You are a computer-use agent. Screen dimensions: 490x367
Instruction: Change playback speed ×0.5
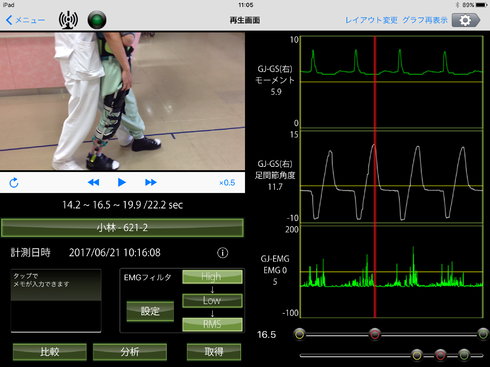coord(227,183)
